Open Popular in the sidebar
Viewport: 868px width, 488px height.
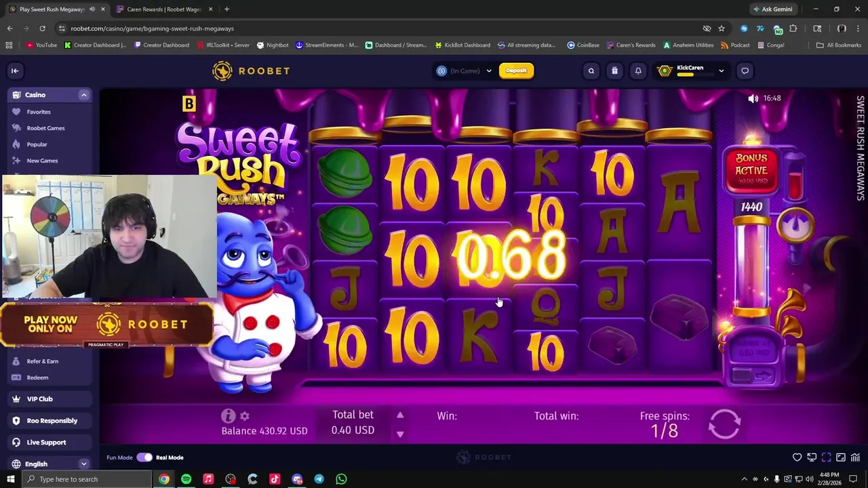click(x=37, y=144)
